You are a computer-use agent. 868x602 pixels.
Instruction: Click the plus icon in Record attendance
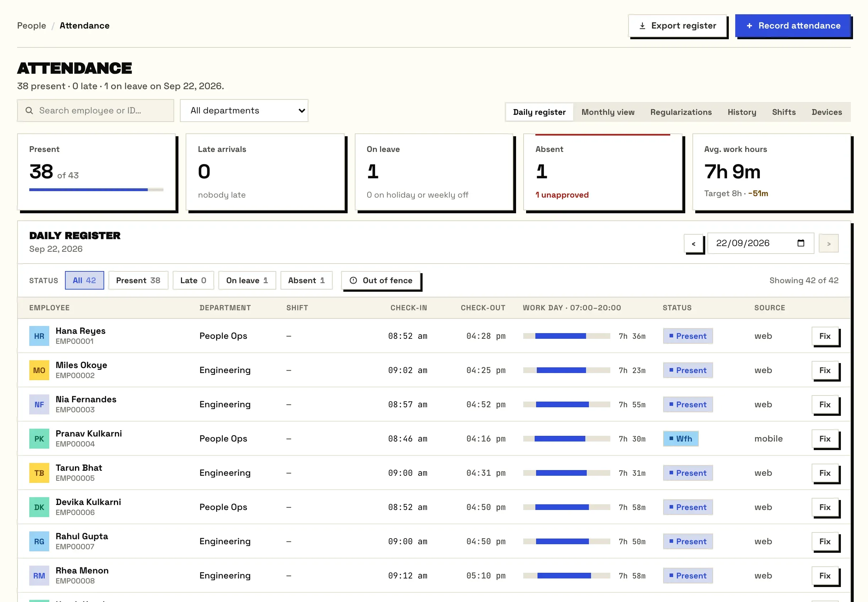coord(750,26)
